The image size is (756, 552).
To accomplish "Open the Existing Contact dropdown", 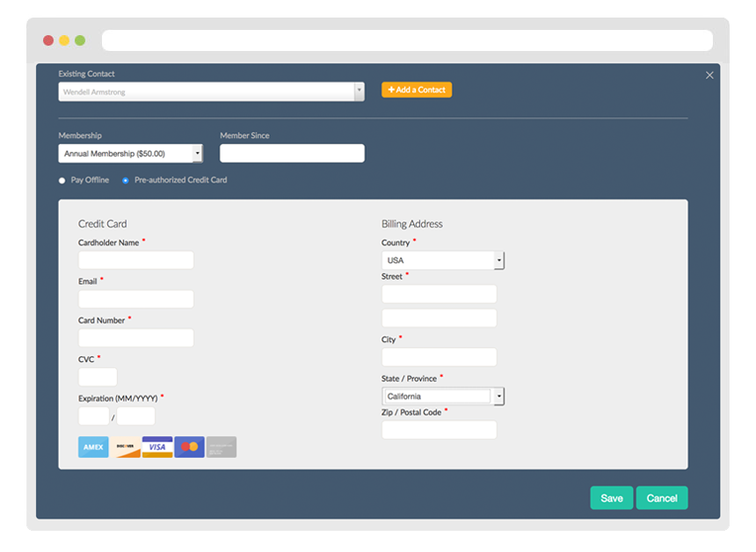I will (360, 91).
